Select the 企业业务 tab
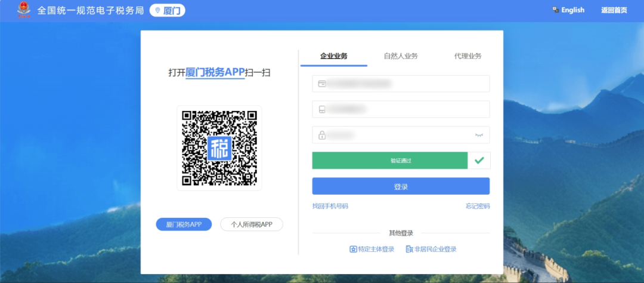 [334, 56]
